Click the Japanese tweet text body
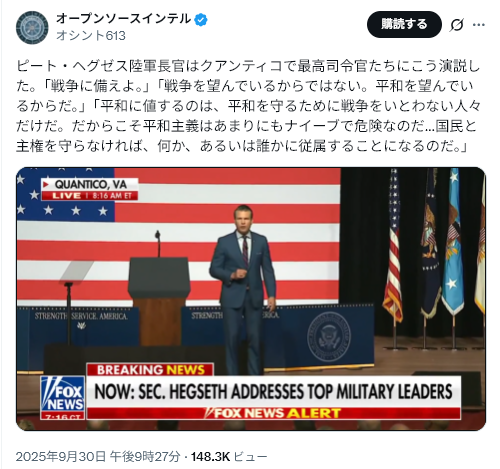500x469 pixels. 248,106
